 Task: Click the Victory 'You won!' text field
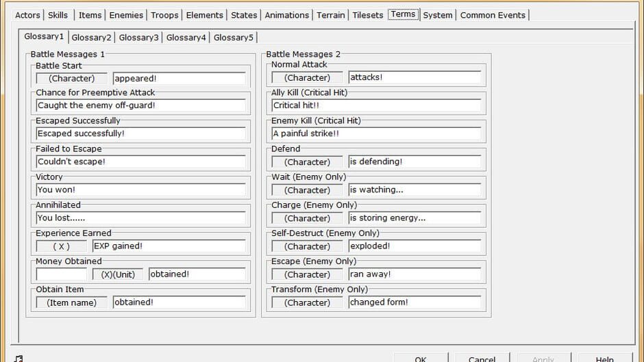(141, 190)
